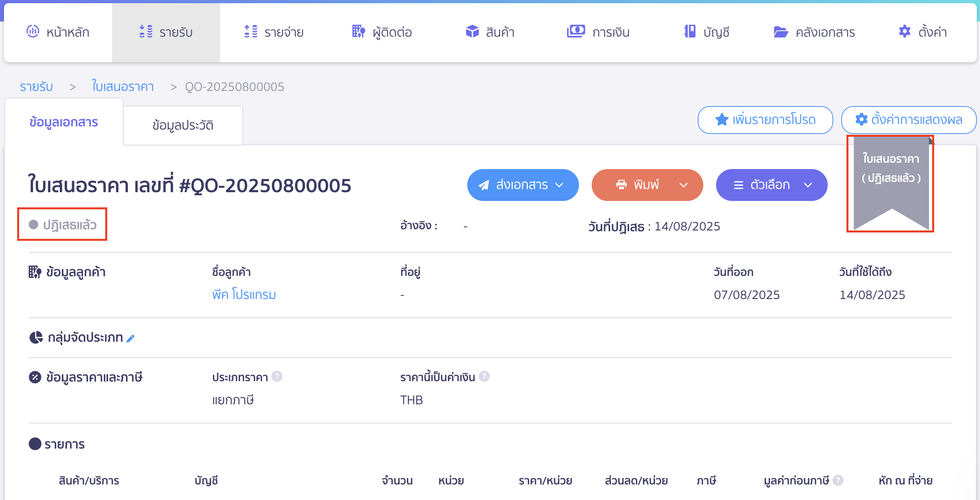Expand the พิมพ์ print dropdown chevron
Viewport: 980px width, 500px height.
683,185
